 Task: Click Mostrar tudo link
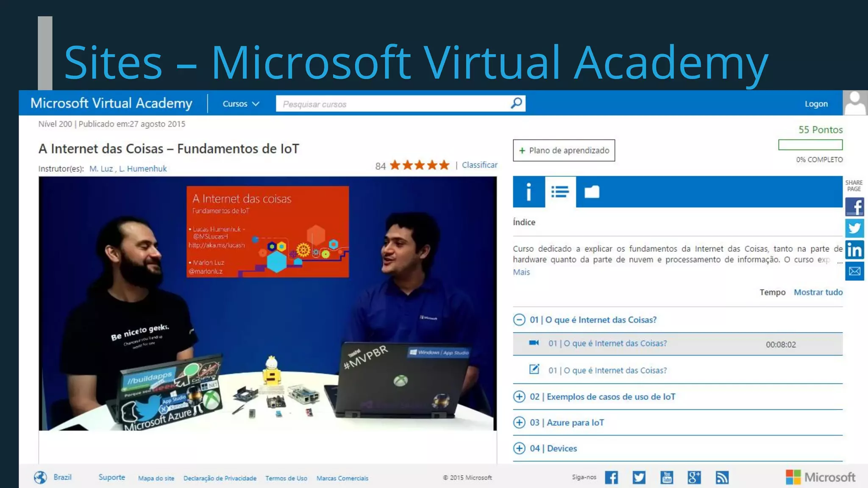click(818, 292)
